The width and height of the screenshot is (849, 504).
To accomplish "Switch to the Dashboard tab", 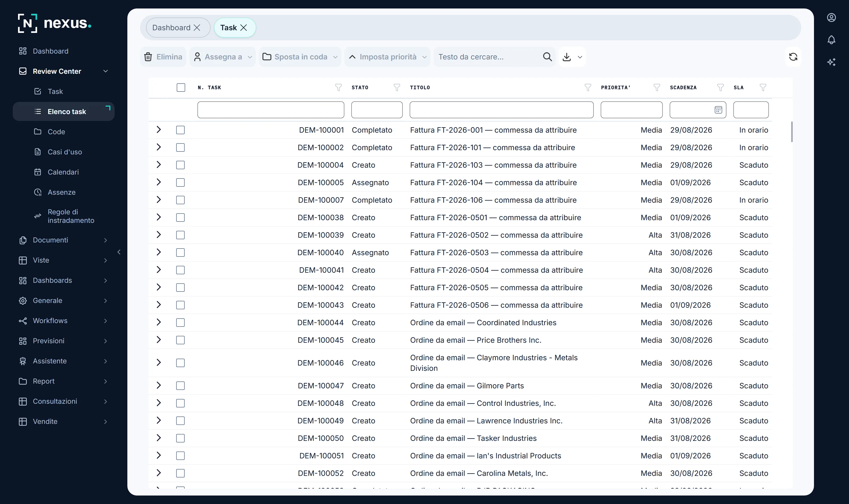I will coord(171,28).
